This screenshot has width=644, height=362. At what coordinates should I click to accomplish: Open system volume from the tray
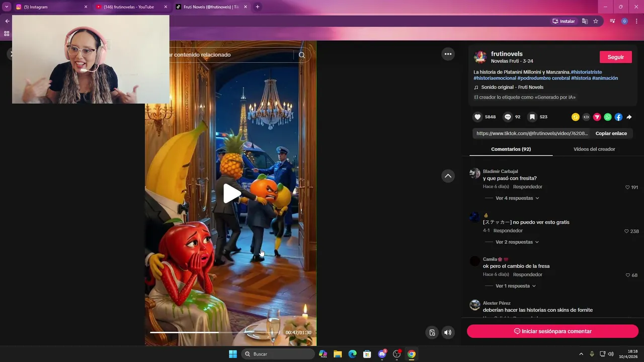coord(611,354)
